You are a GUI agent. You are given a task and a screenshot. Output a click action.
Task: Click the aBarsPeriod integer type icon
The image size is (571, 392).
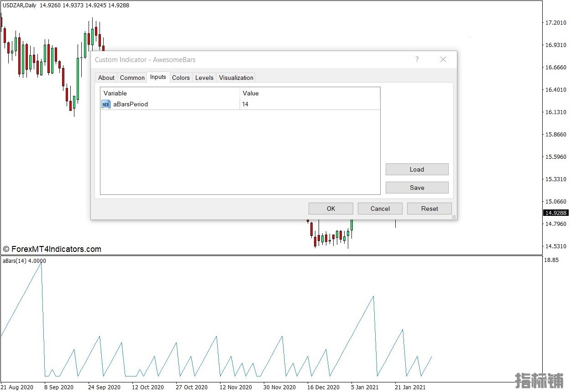[106, 105]
